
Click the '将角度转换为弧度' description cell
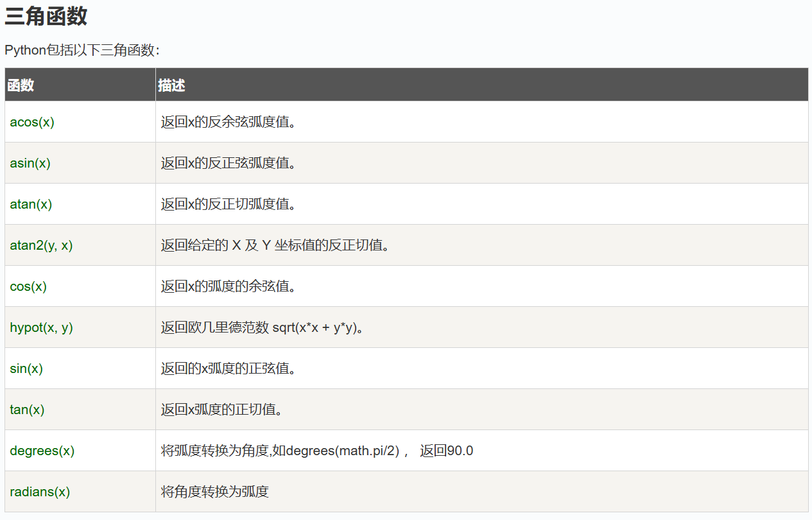(x=214, y=492)
